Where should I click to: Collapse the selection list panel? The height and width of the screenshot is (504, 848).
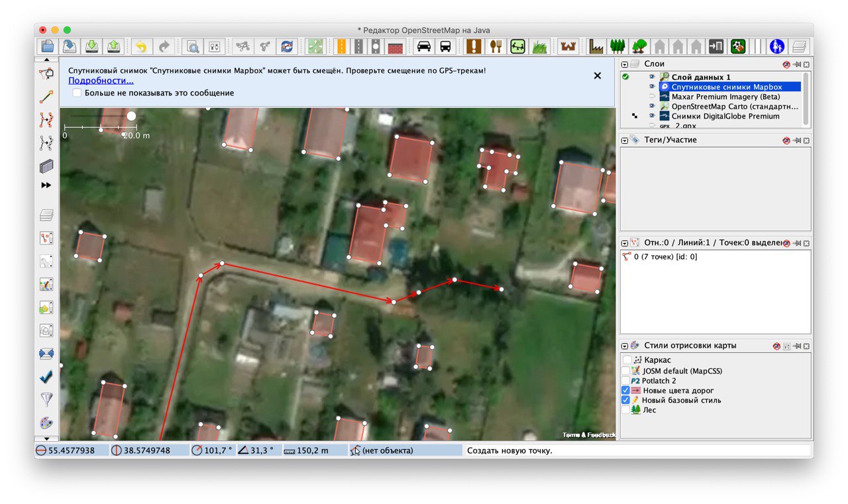(624, 243)
